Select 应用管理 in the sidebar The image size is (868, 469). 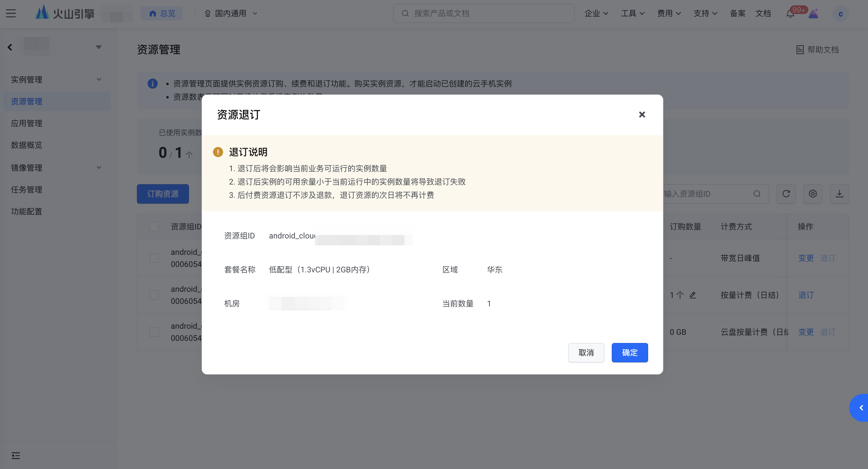tap(27, 123)
